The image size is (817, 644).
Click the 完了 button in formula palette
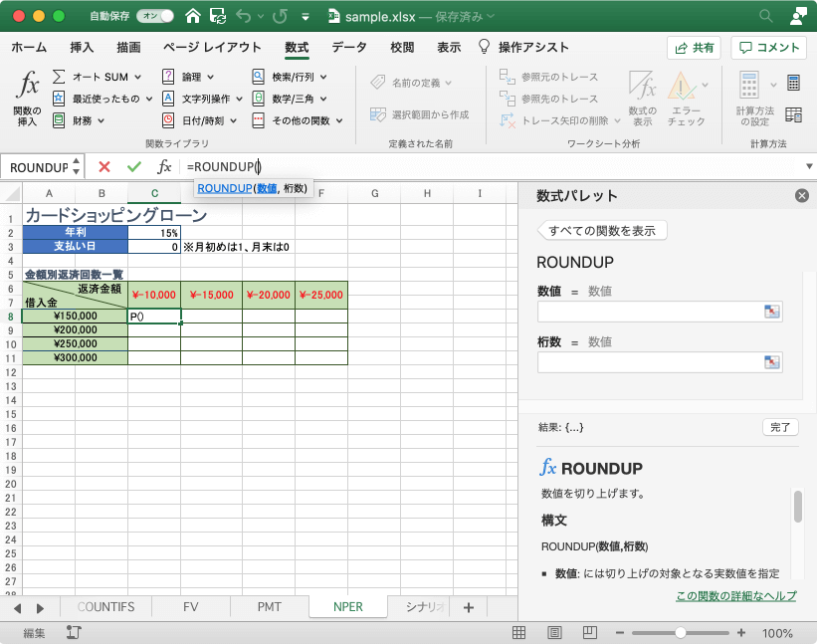pyautogui.click(x=780, y=427)
